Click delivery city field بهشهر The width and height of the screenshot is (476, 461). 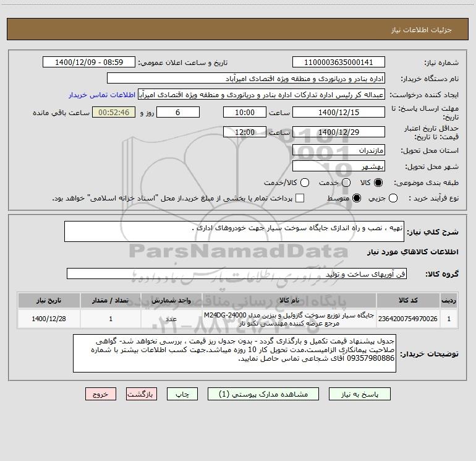click(339, 166)
